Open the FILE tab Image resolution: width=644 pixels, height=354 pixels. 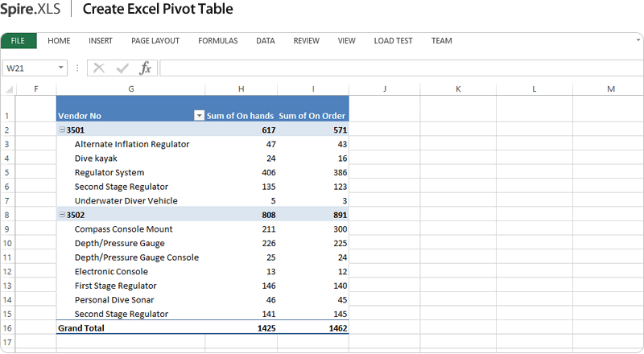pyautogui.click(x=19, y=41)
